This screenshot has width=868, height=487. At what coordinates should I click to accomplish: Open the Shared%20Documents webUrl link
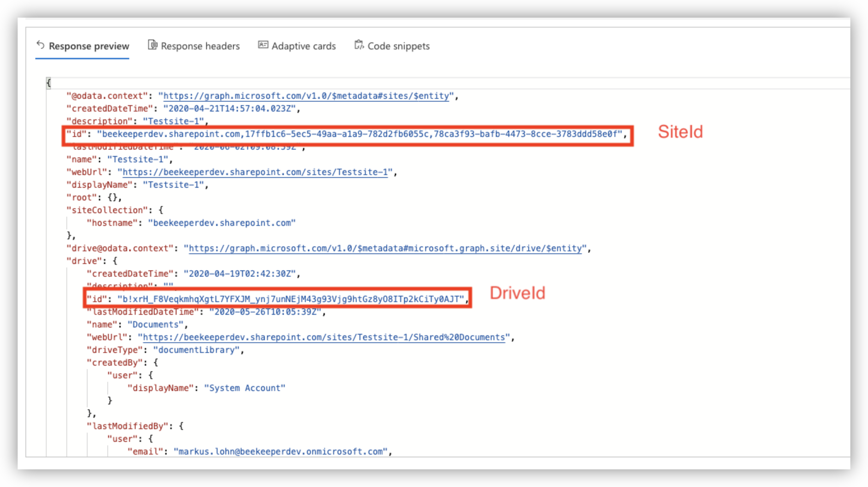pyautogui.click(x=323, y=337)
